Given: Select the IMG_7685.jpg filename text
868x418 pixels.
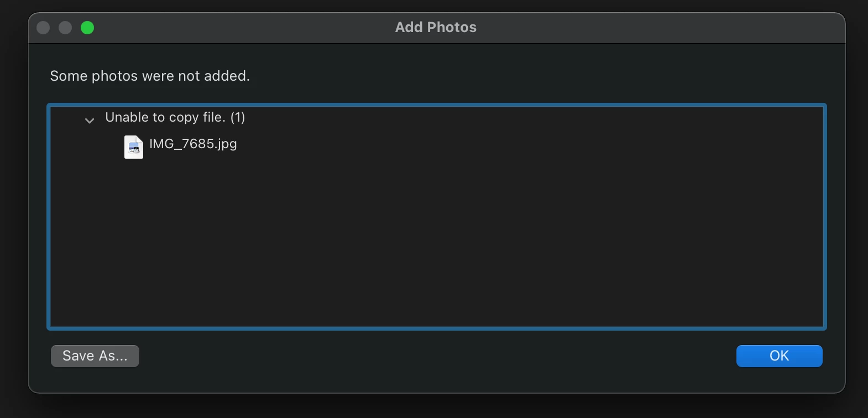Looking at the screenshot, I should click(x=192, y=144).
